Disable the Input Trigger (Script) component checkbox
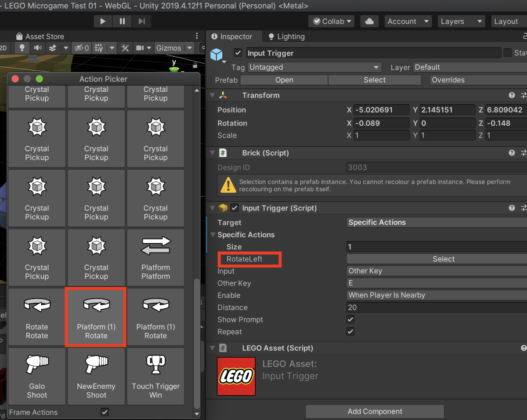This screenshot has height=420, width=527. pyautogui.click(x=235, y=208)
